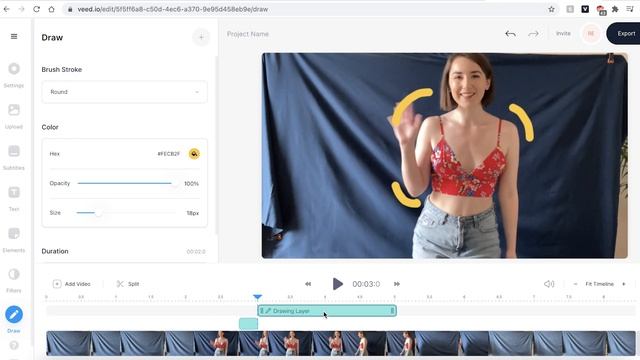Viewport: 640px width, 360px height.
Task: Open the Elements panel
Action: click(14, 240)
